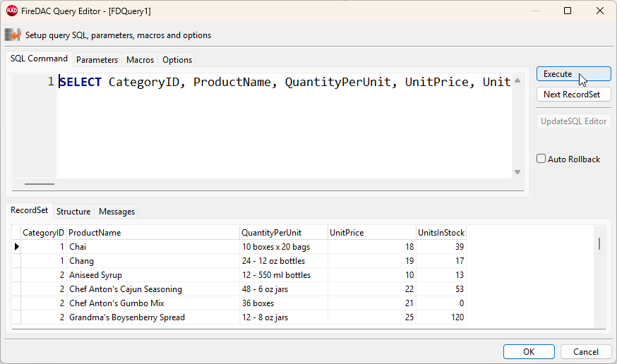Show the Messages tab
617x364 pixels.
pos(116,212)
